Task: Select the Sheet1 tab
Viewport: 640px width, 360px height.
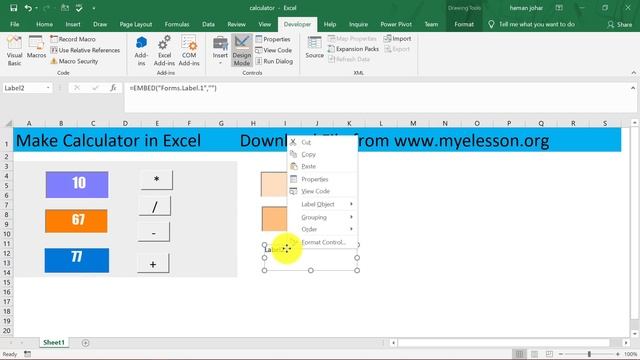Action: [54, 342]
